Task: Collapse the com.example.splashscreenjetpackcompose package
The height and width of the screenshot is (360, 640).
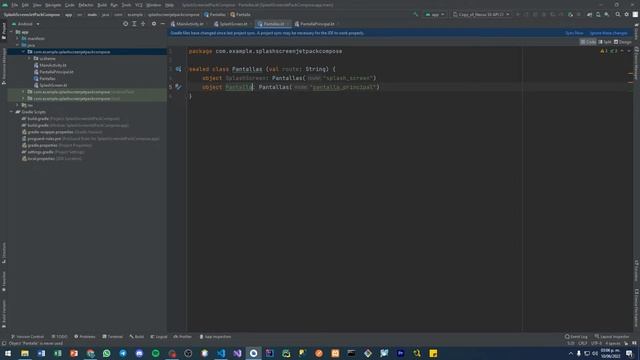Action: (24, 52)
